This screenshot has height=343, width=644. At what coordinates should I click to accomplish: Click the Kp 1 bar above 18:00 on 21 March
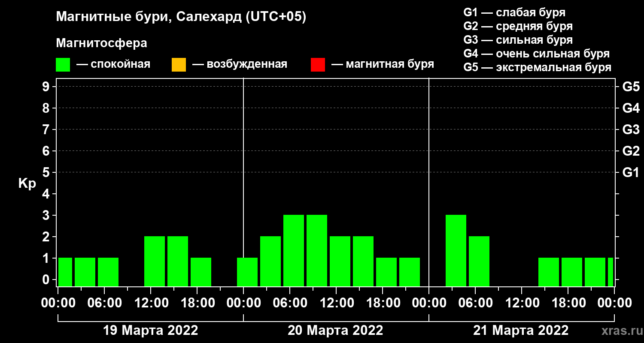(572, 272)
